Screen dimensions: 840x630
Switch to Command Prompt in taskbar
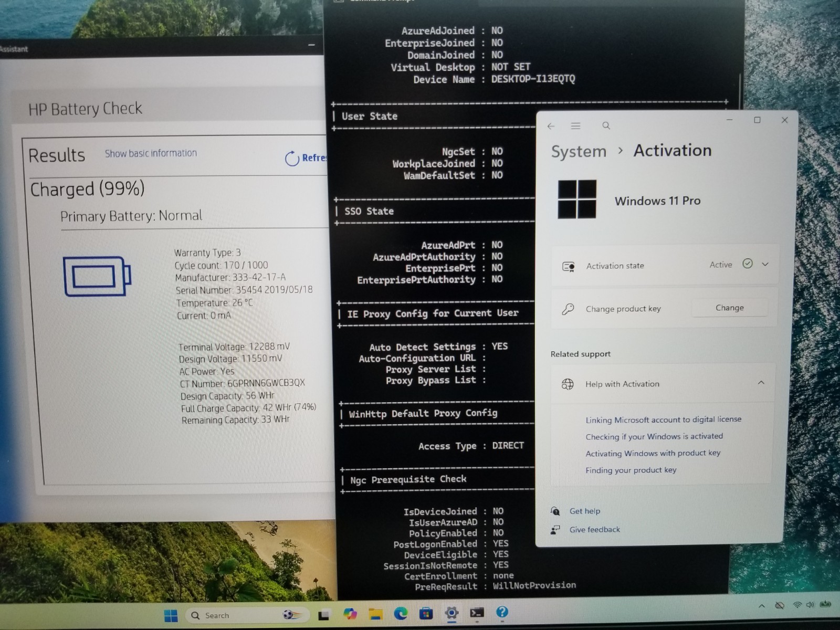[477, 612]
